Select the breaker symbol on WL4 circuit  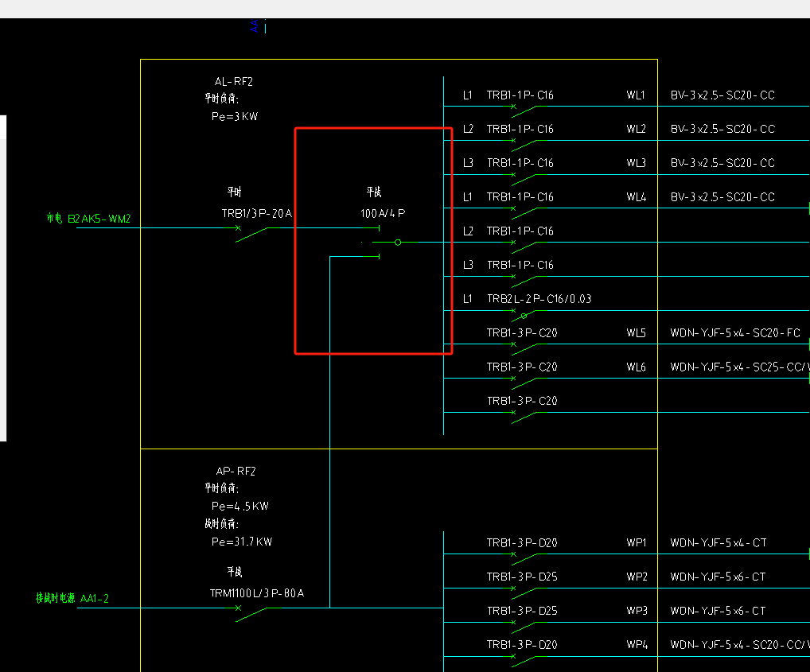[524, 212]
